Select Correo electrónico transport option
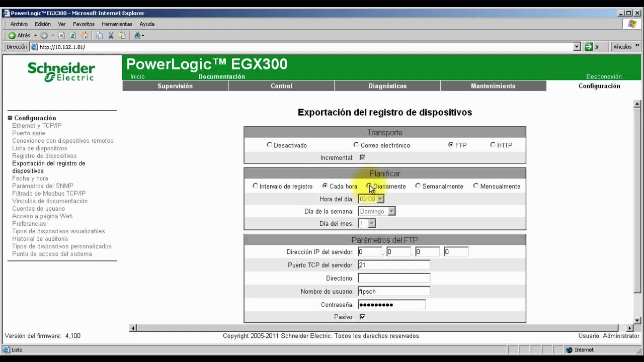 pos(356,145)
